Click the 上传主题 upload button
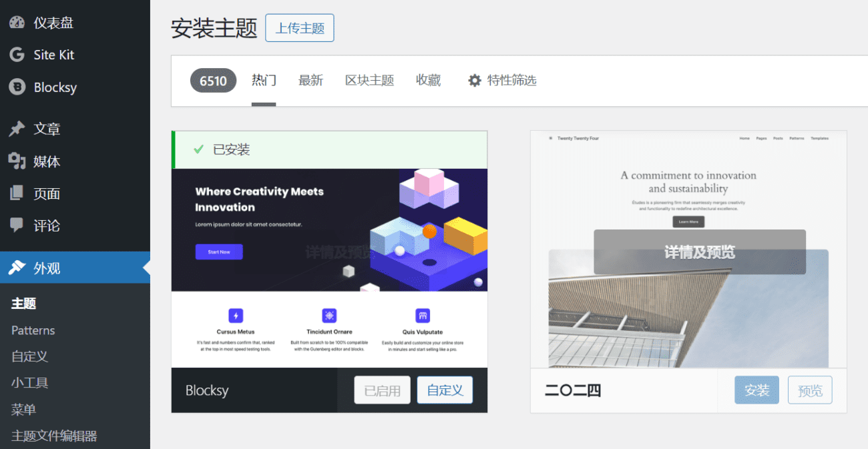The width and height of the screenshot is (868, 449). 300,28
